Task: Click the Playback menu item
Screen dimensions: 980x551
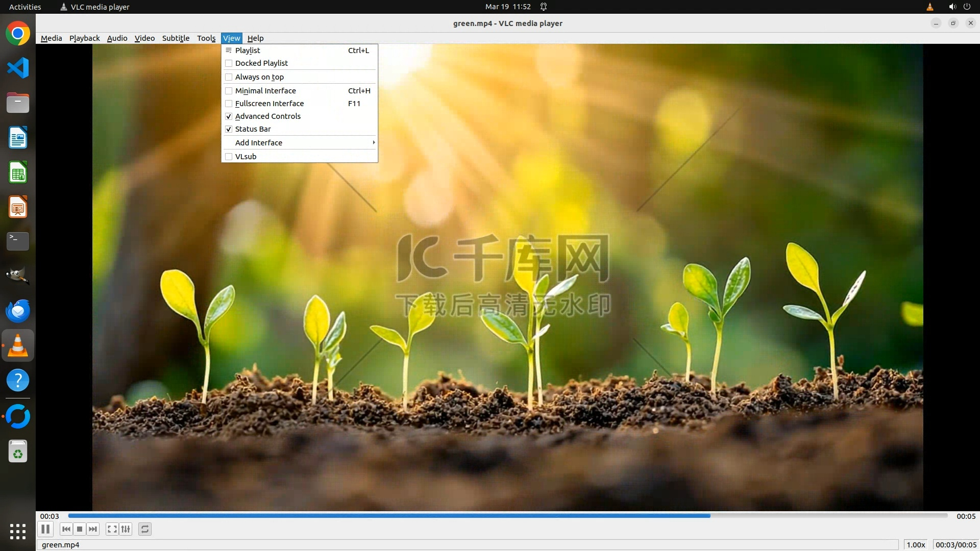Action: [x=85, y=38]
